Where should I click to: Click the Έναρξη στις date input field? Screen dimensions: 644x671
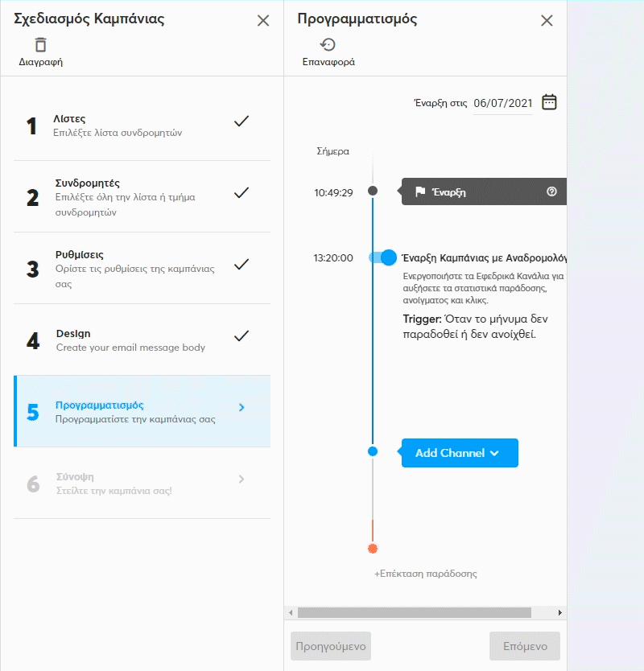point(503,103)
